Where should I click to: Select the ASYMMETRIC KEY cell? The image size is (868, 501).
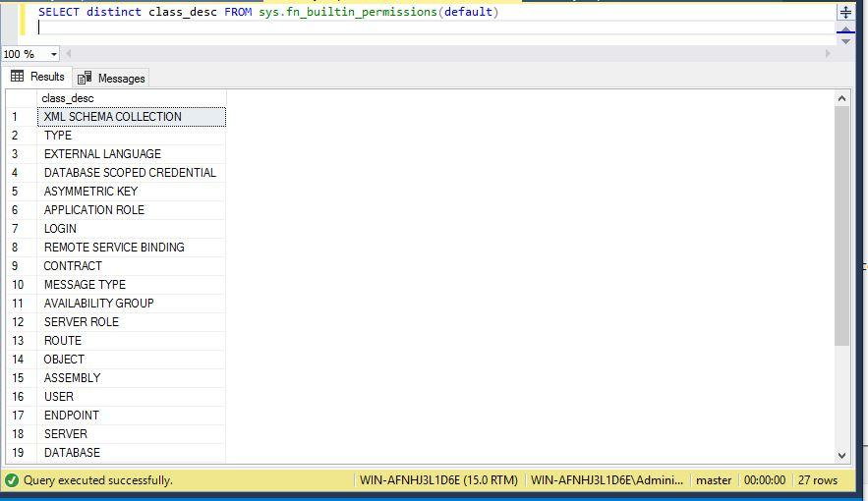click(131, 192)
